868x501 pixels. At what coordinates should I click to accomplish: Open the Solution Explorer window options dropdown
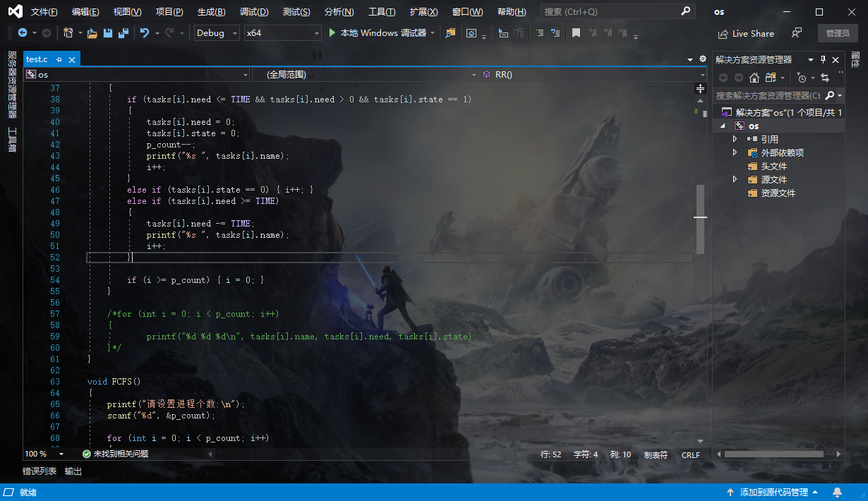coord(811,60)
